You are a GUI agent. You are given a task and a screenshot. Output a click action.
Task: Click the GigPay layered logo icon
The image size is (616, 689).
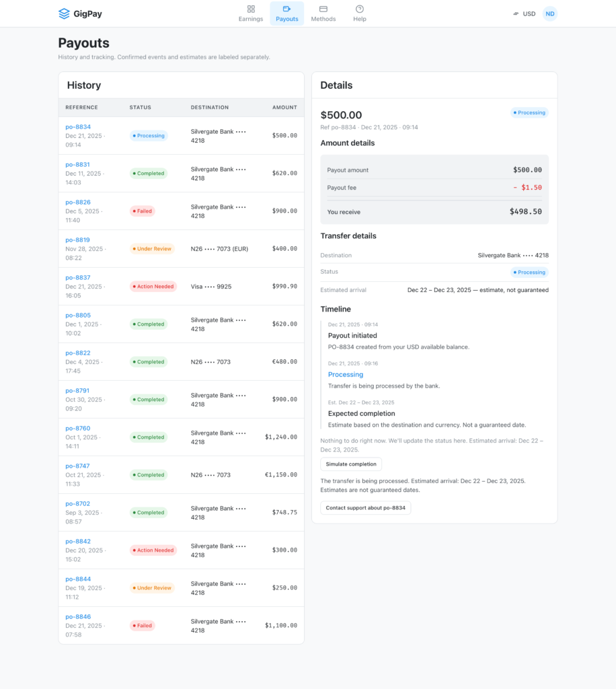click(64, 13)
